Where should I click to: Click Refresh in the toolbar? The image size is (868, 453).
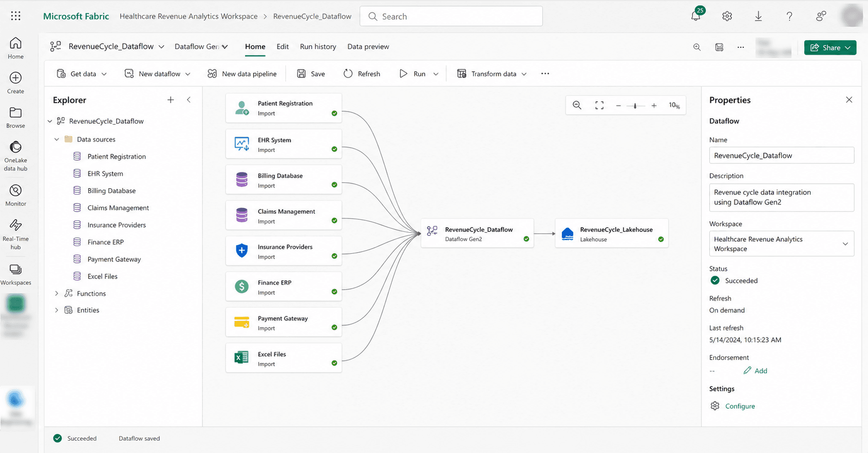click(x=362, y=73)
